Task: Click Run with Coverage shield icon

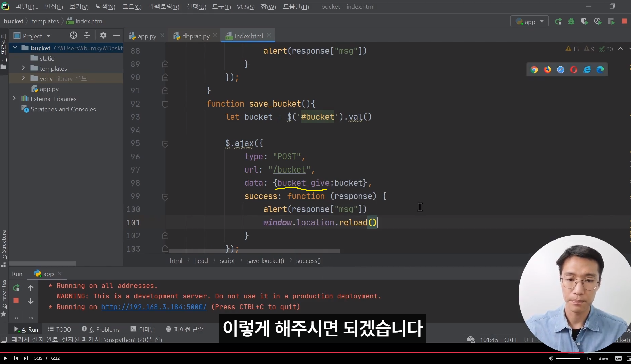Action: click(x=584, y=21)
